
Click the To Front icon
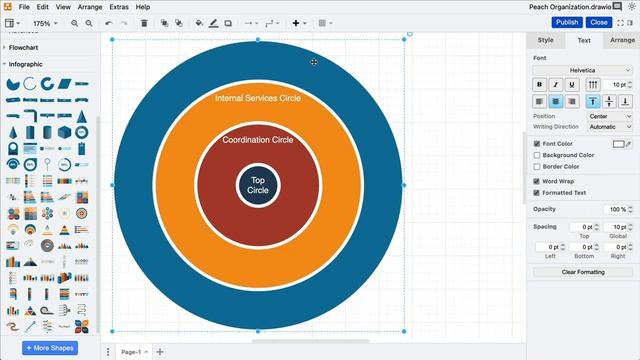coord(164,23)
